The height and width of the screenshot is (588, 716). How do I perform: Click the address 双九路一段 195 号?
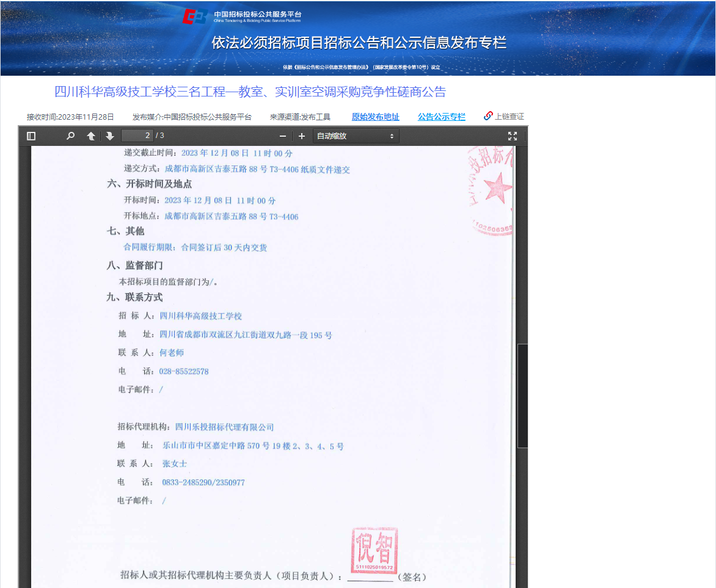click(x=299, y=335)
